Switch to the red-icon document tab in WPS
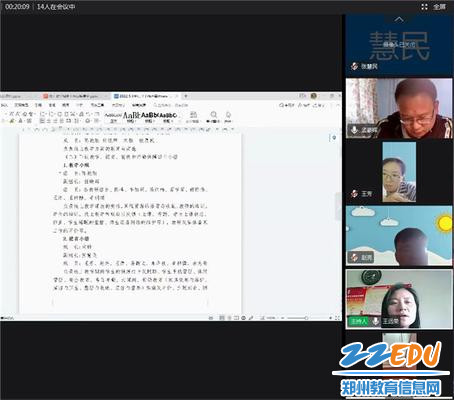Image resolution: width=454 pixels, height=400 pixels. coord(74,96)
